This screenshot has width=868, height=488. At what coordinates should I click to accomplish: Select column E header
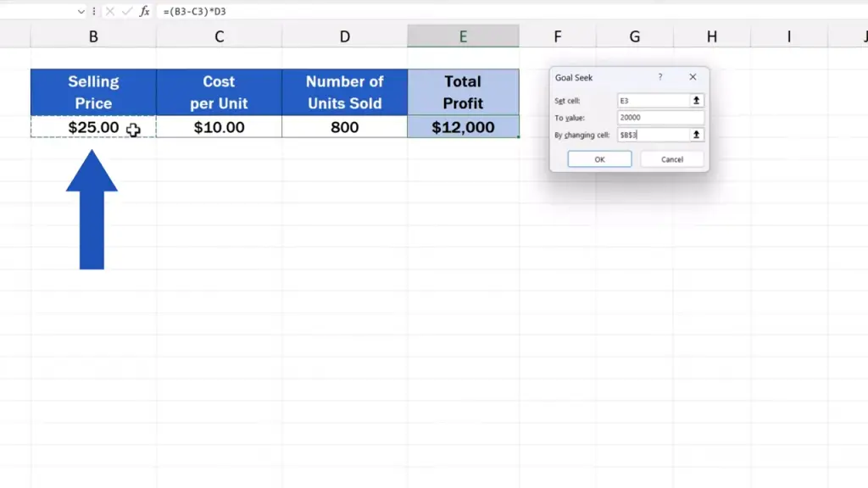point(463,36)
